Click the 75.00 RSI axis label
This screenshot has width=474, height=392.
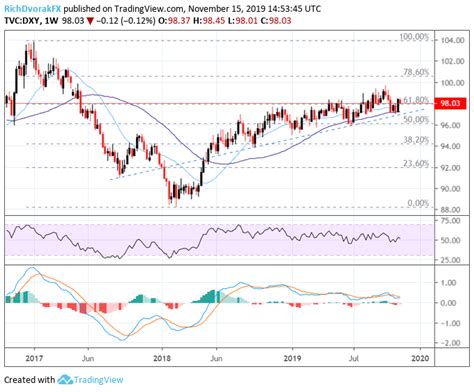452,221
